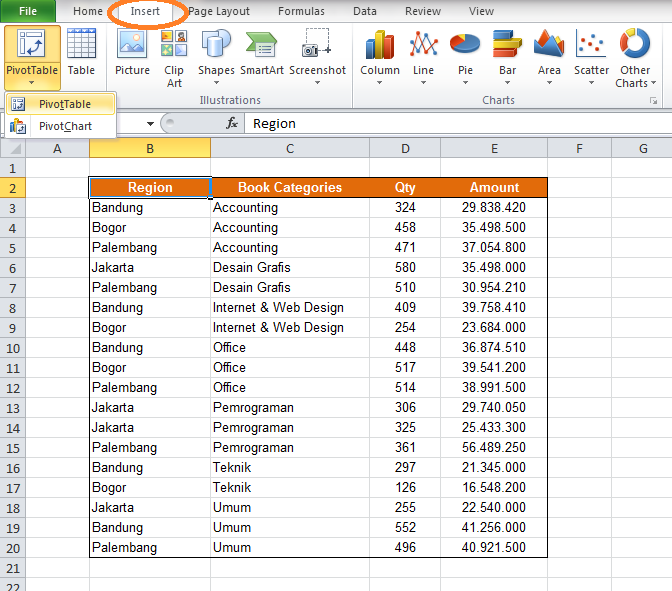
Task: Expand the Bar chart dropdown arrow
Action: pyautogui.click(x=507, y=82)
